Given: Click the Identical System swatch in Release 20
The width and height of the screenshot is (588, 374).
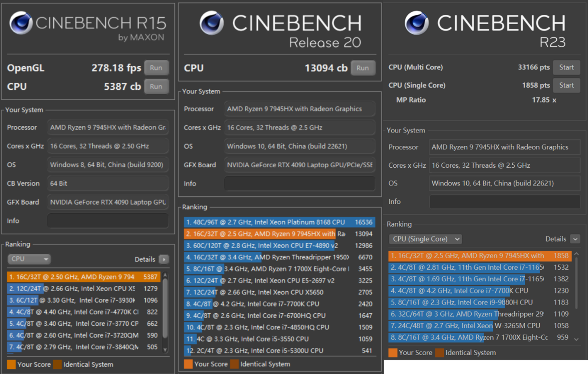Looking at the screenshot, I should coord(234,364).
